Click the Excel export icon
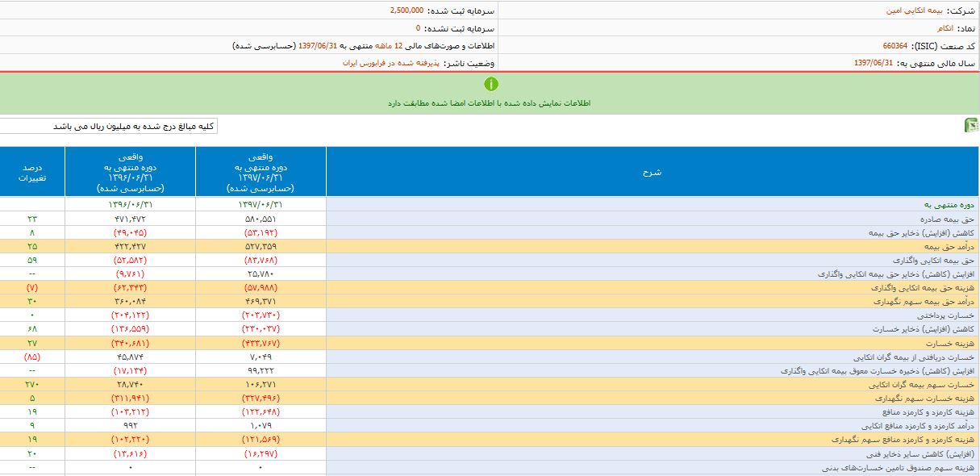The height and width of the screenshot is (476, 980). tap(972, 125)
